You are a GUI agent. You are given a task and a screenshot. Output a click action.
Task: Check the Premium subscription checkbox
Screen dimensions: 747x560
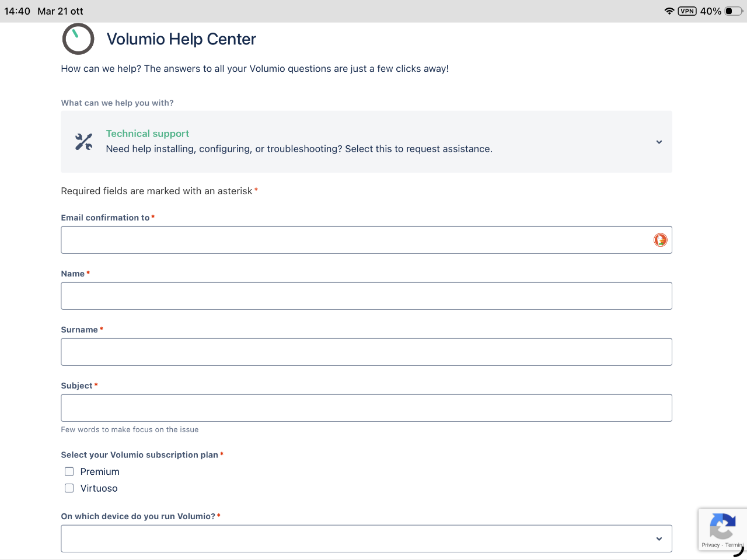69,471
